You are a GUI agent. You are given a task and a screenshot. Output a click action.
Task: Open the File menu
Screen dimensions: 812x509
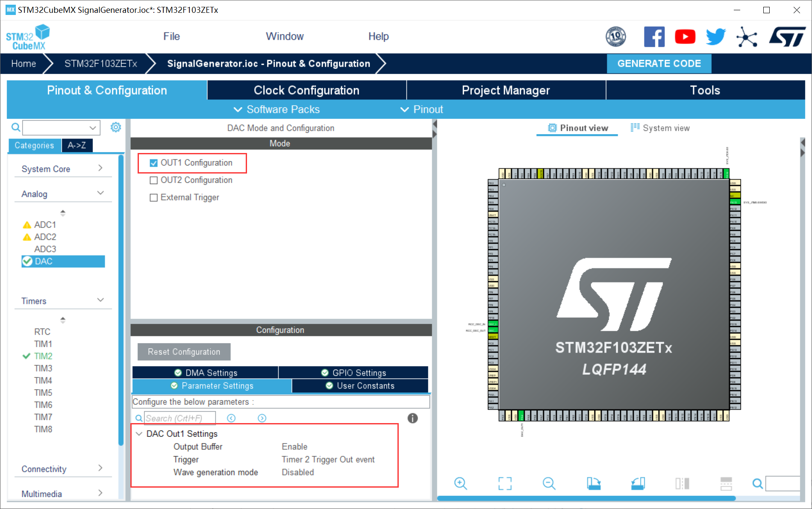[x=171, y=36]
